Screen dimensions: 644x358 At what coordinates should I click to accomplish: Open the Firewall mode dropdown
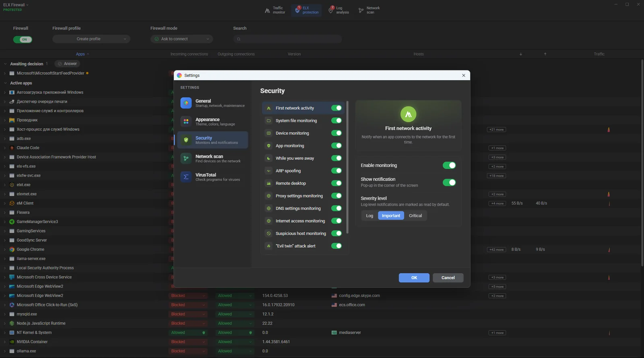point(182,39)
